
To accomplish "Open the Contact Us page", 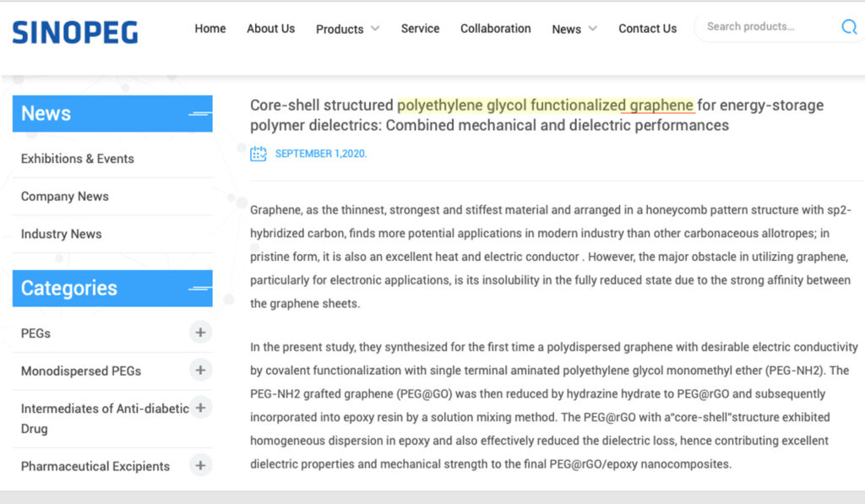I will [x=648, y=29].
